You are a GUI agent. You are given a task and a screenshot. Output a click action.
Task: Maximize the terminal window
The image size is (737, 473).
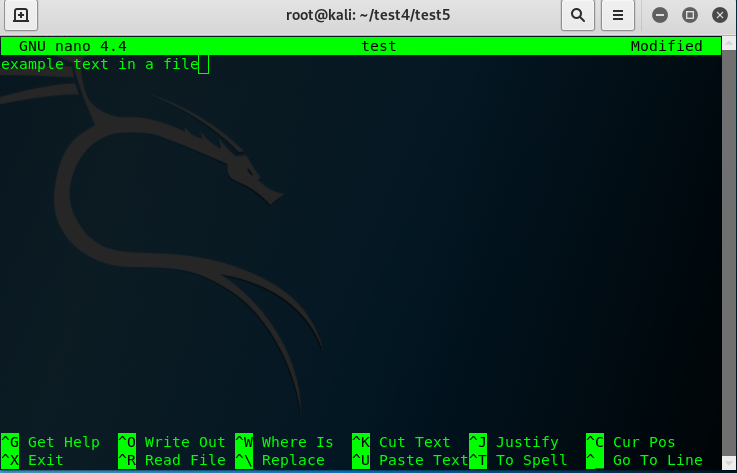pyautogui.click(x=690, y=15)
